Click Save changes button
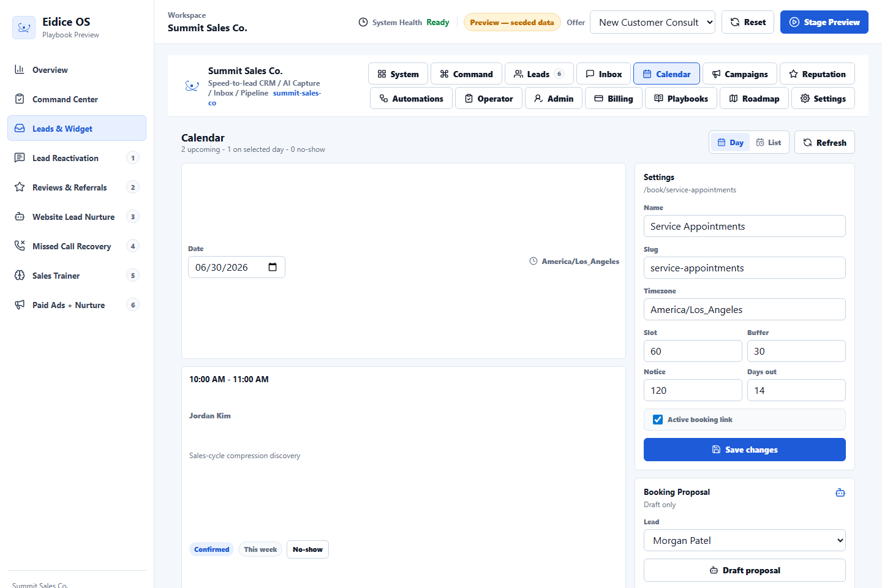 pyautogui.click(x=744, y=450)
